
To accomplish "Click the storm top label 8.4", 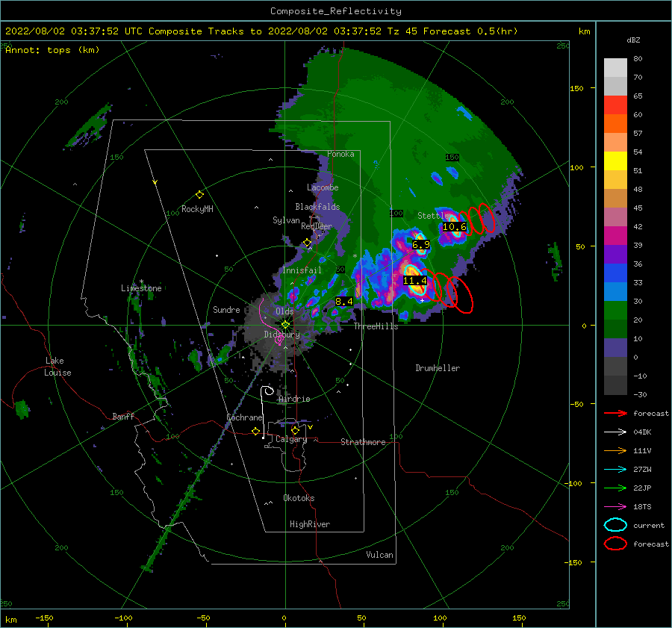I will click(x=344, y=302).
